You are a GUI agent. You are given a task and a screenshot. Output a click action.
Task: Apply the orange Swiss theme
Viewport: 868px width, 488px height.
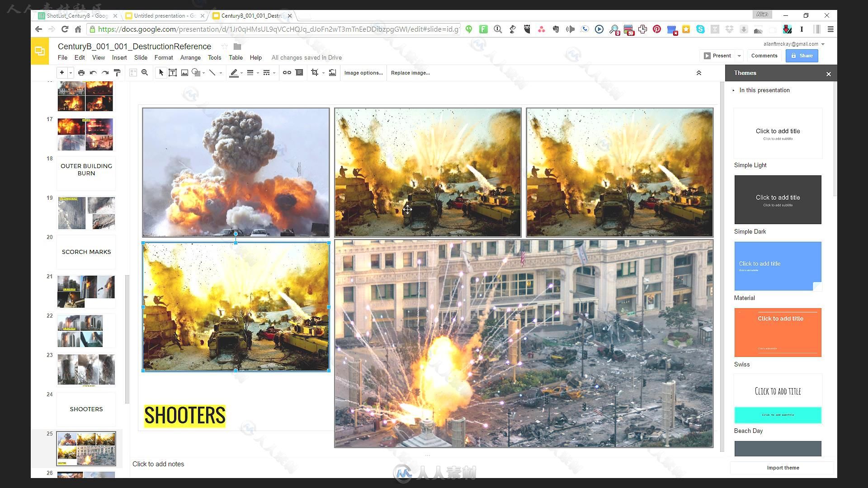pos(778,333)
